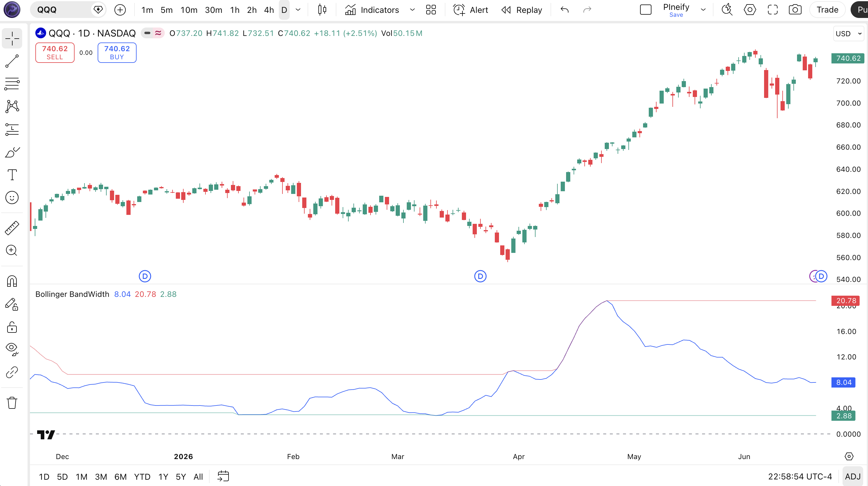This screenshot has width=868, height=486.
Task: Click the drawings link sync icon
Action: pos(12,372)
